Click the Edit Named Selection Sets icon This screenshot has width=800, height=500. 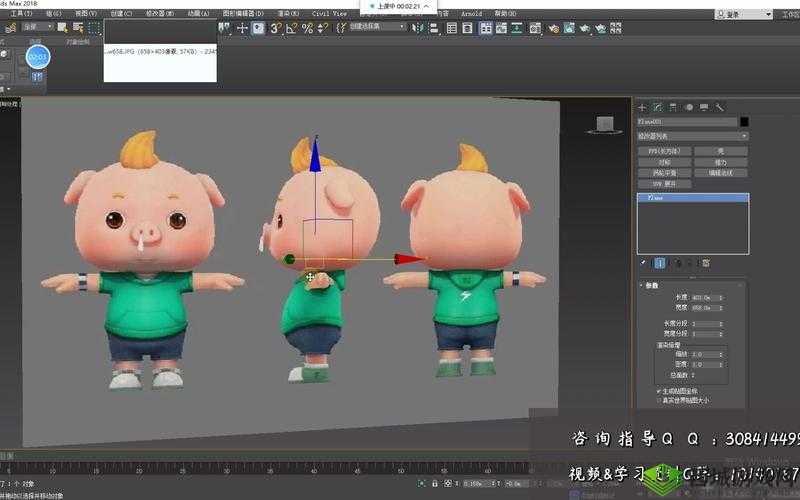pos(341,28)
